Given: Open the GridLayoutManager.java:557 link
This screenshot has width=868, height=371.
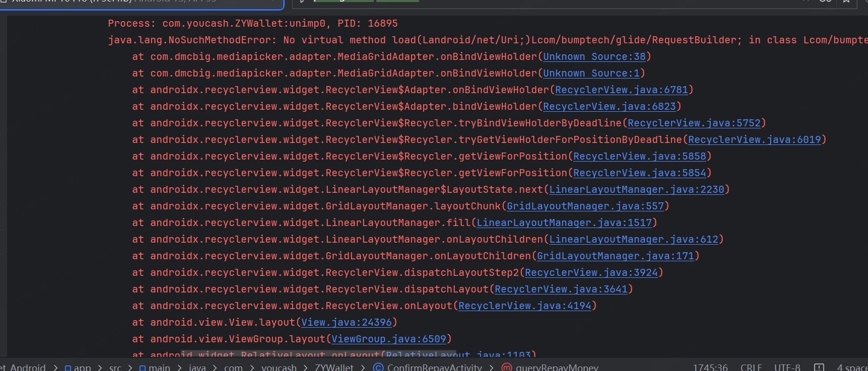Looking at the screenshot, I should click(x=585, y=206).
